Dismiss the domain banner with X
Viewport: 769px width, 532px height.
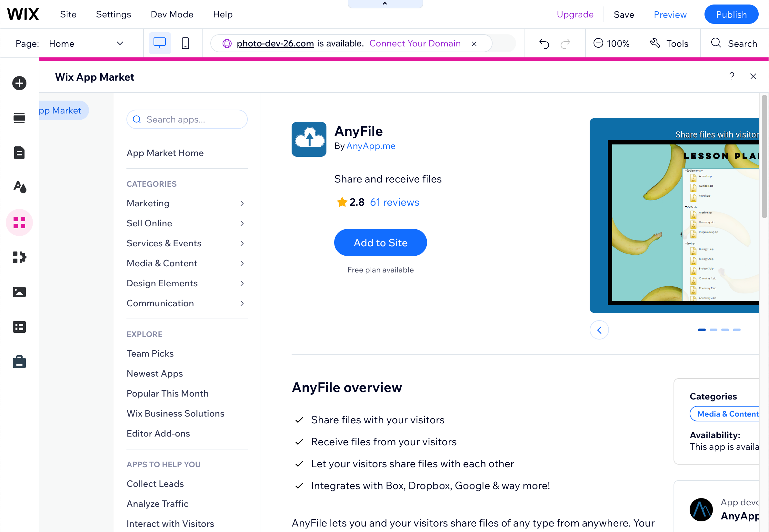(x=474, y=44)
